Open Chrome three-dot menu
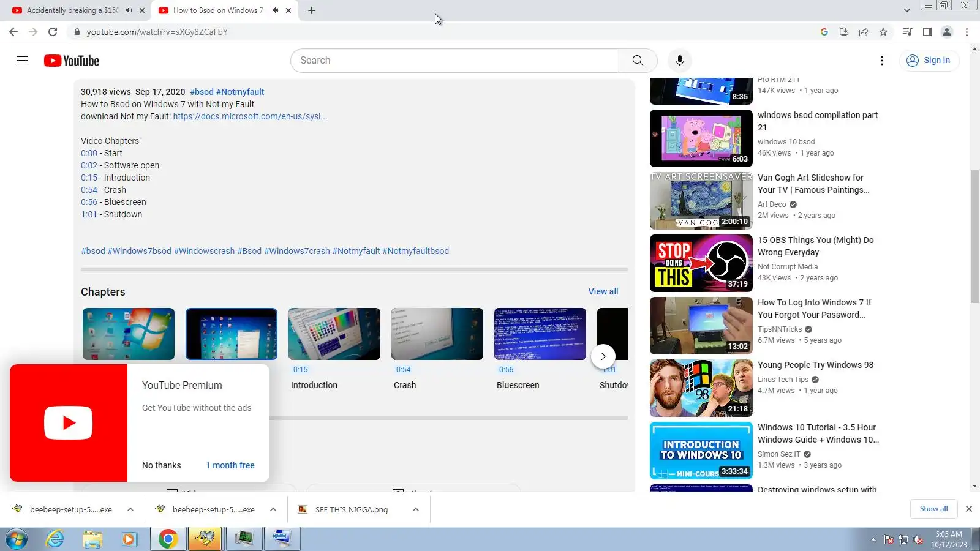 click(x=967, y=32)
